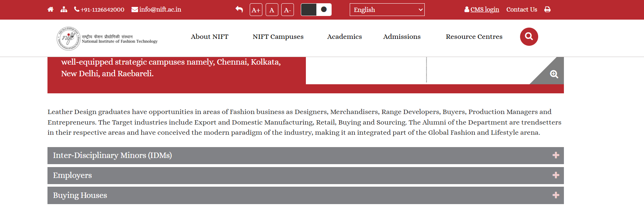Expand the Employers section

pos(306,175)
